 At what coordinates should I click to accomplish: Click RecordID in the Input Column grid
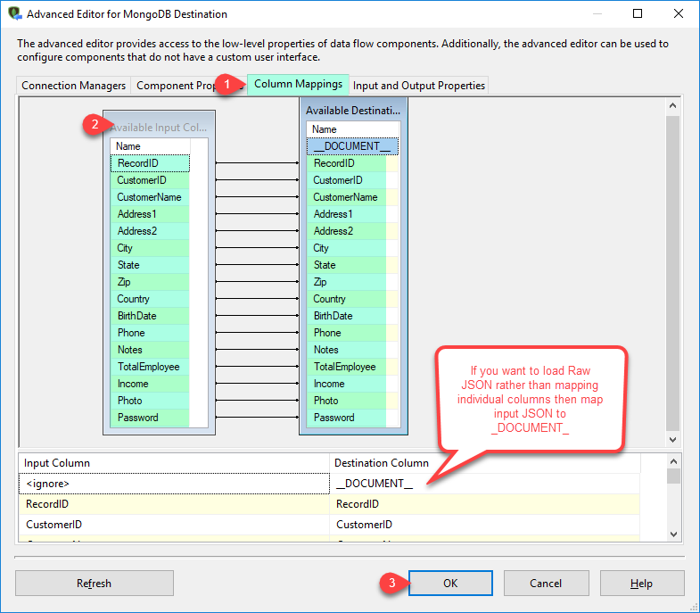coord(174,504)
